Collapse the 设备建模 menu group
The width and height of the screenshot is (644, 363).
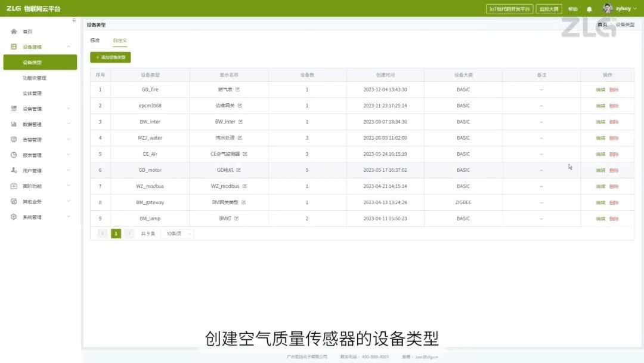click(68, 47)
